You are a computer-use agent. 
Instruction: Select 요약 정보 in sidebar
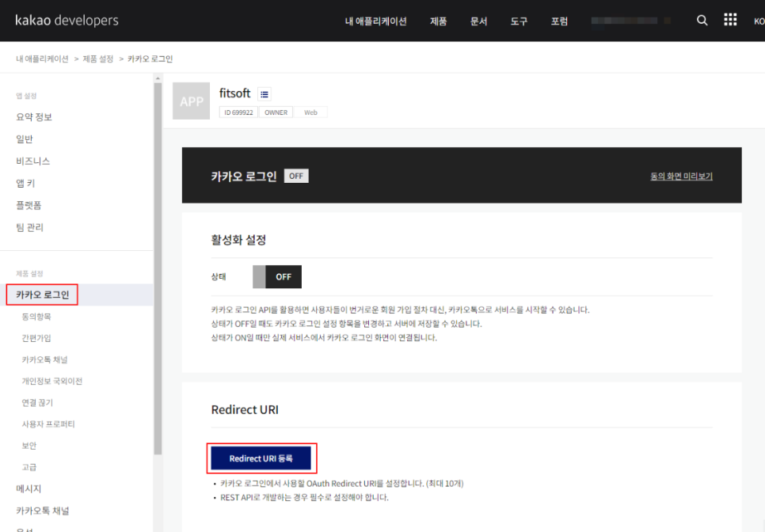coord(34,117)
